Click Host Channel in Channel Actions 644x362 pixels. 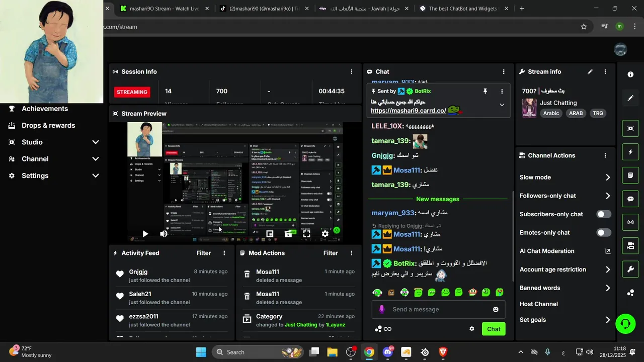click(x=538, y=304)
